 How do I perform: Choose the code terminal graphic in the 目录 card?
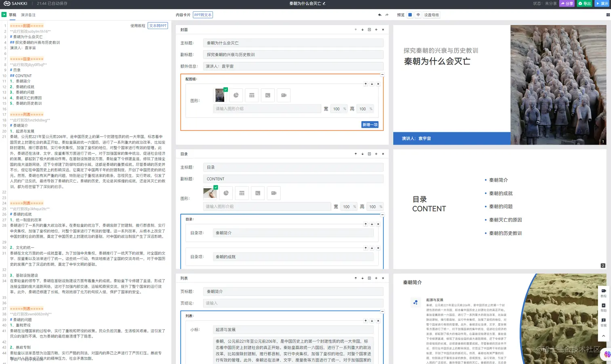(258, 193)
